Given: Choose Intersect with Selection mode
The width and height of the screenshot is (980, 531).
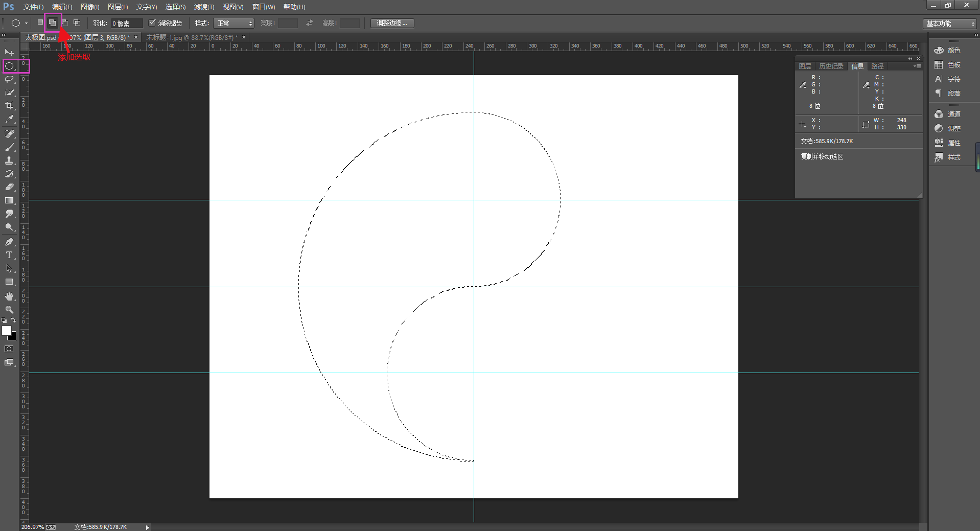Looking at the screenshot, I should (77, 22).
